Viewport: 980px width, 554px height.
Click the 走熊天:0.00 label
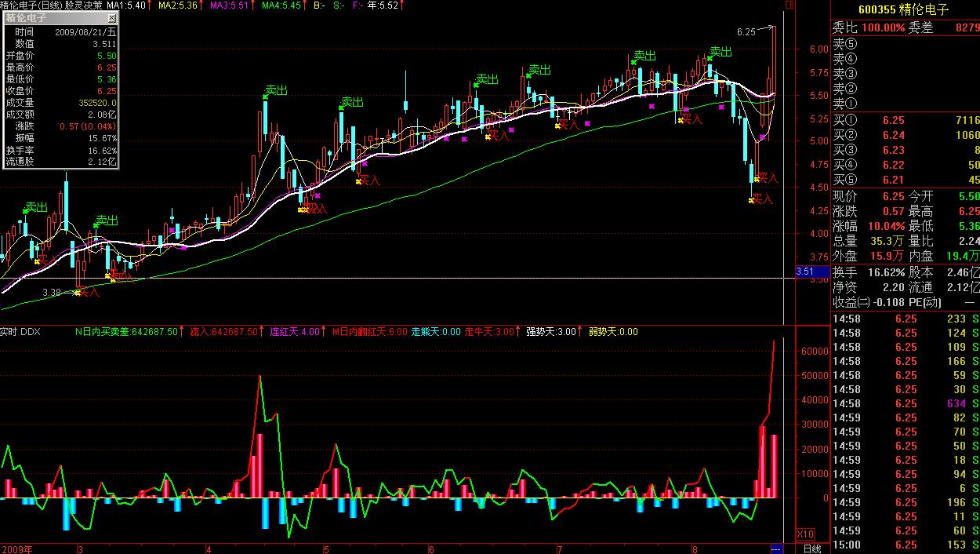[x=436, y=332]
